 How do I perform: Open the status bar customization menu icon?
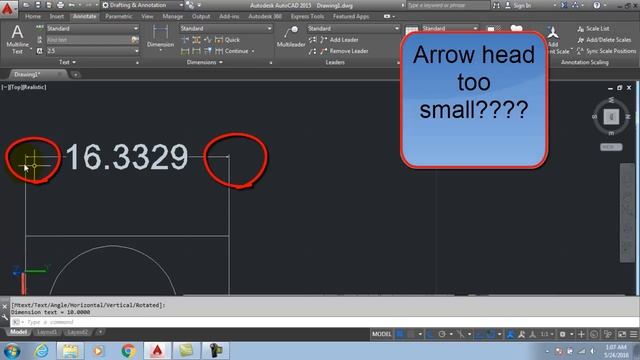coord(633,334)
